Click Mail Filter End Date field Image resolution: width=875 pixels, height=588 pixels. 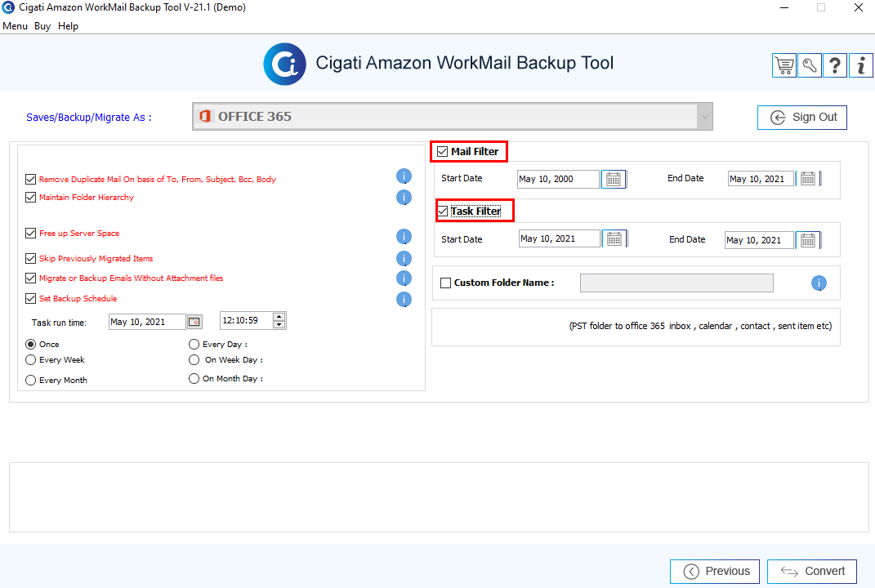[x=761, y=179]
